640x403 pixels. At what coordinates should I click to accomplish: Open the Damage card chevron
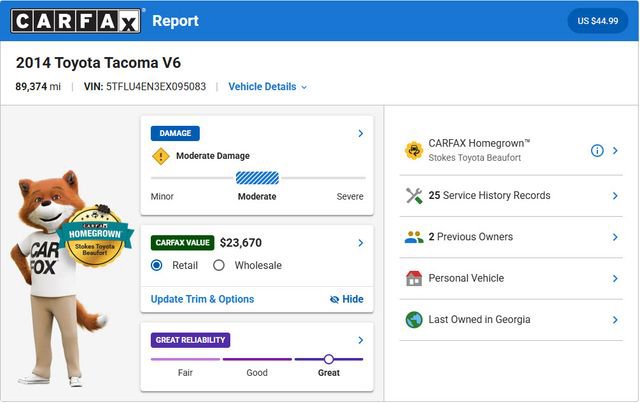[x=360, y=134]
